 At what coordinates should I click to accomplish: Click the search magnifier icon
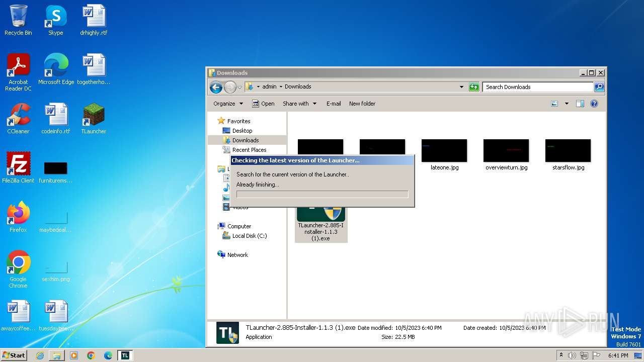tap(599, 87)
